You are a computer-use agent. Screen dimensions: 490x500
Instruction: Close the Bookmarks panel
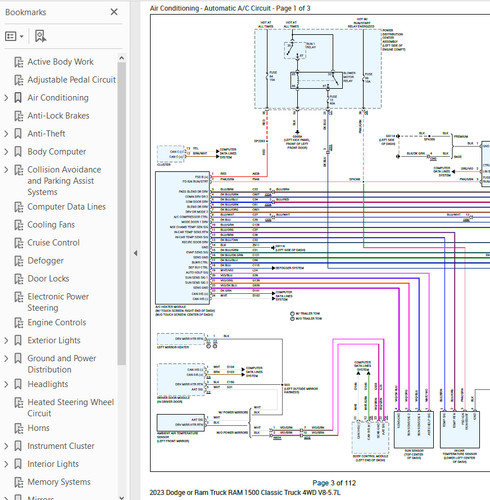point(114,12)
